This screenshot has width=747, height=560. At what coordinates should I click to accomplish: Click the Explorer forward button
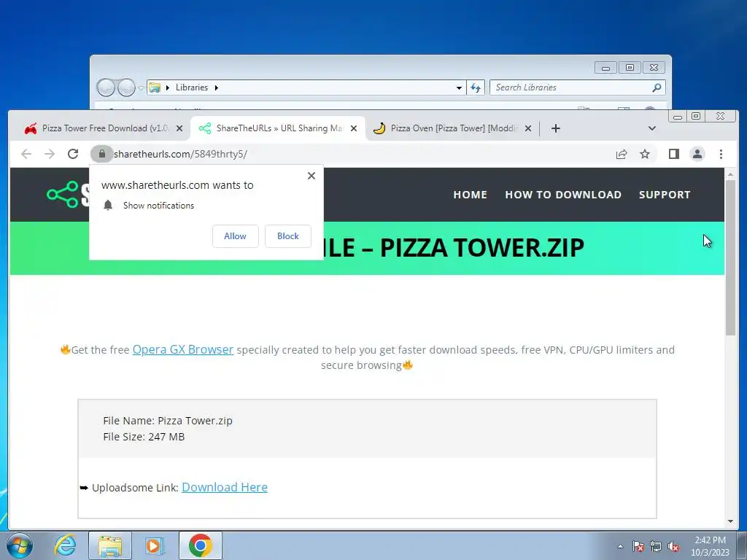point(126,87)
